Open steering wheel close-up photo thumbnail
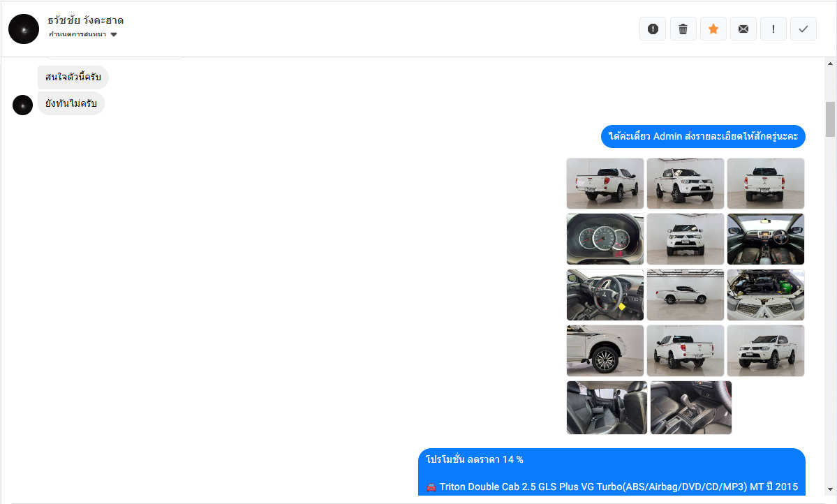 coord(605,295)
